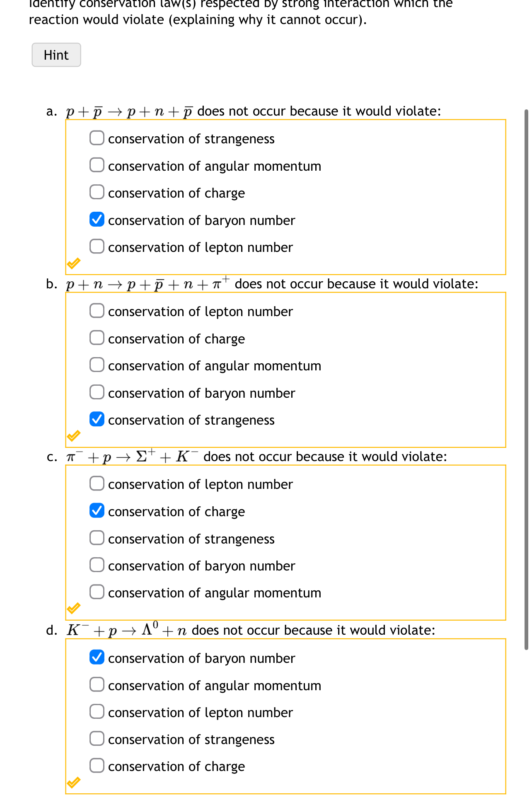Check conservation of charge in part a
Viewport: 532px width, 812px height.
[97, 192]
